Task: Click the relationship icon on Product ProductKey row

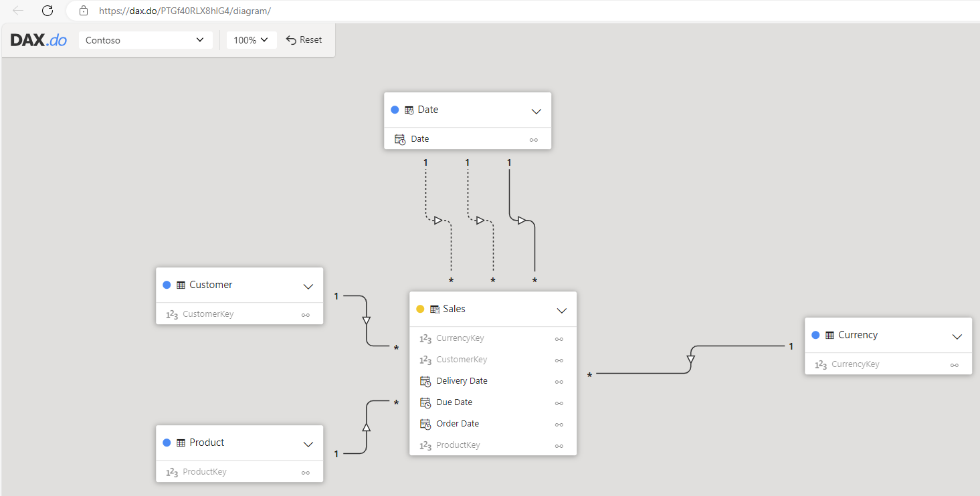Action: (305, 473)
